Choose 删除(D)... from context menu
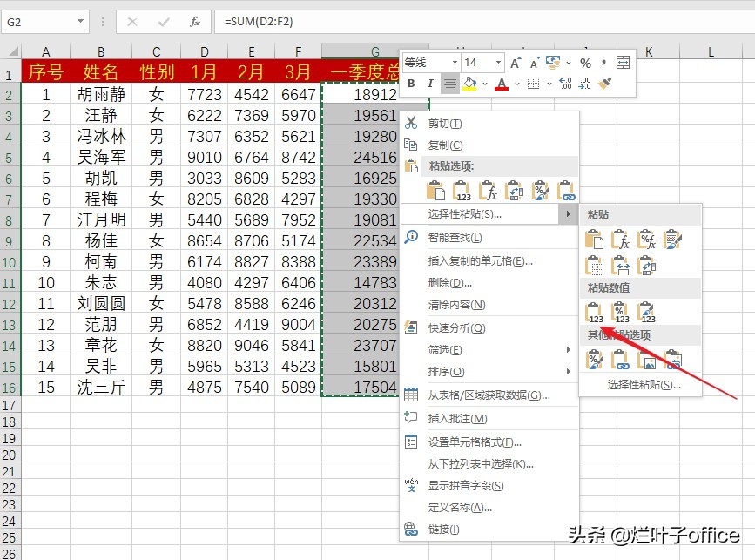This screenshot has width=755, height=560. coord(489,283)
